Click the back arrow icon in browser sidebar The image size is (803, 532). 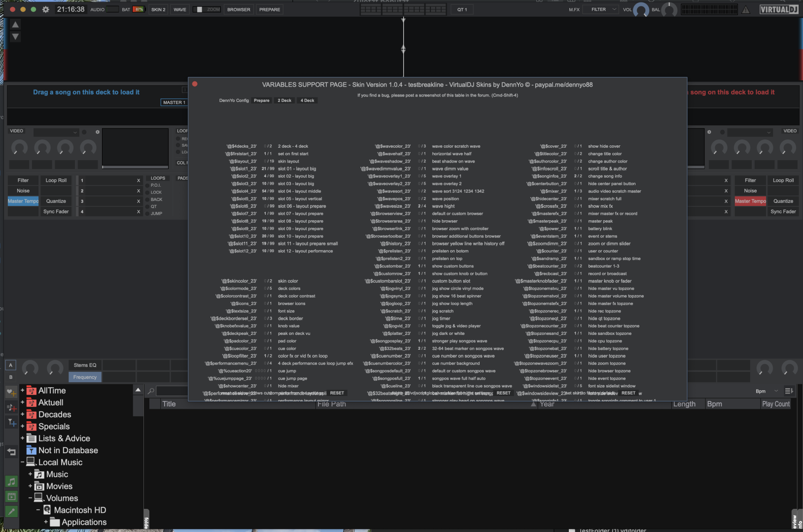11,452
